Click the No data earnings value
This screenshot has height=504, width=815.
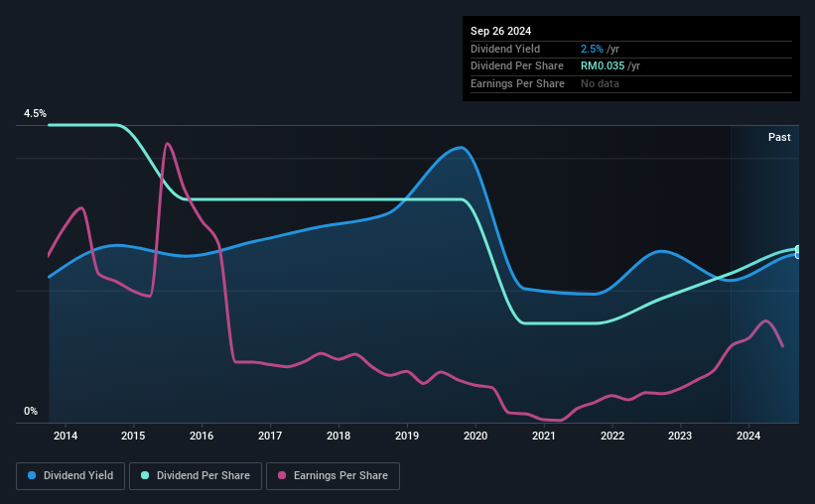pyautogui.click(x=600, y=83)
